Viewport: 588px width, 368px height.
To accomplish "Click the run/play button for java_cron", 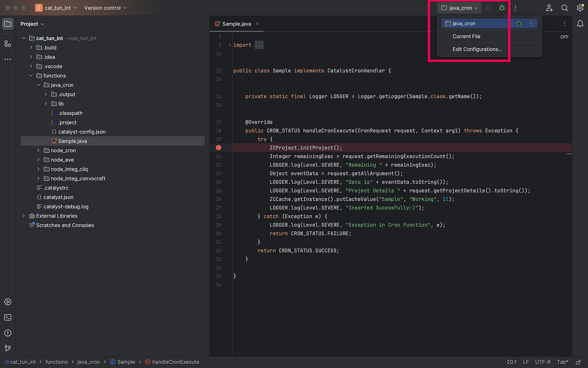I will pyautogui.click(x=489, y=8).
